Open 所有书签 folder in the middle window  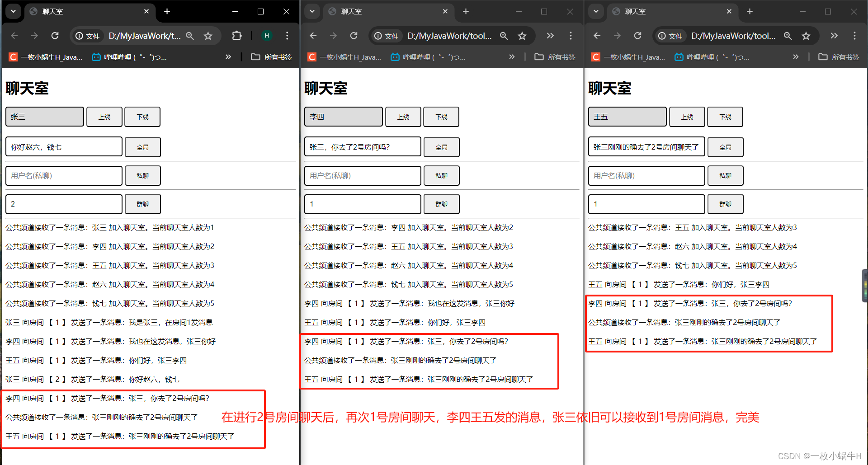[x=555, y=57]
